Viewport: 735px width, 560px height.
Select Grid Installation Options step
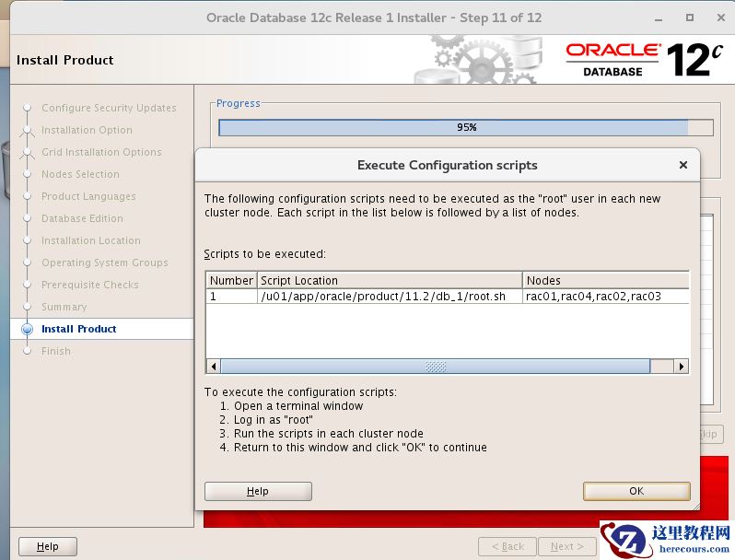pyautogui.click(x=101, y=152)
